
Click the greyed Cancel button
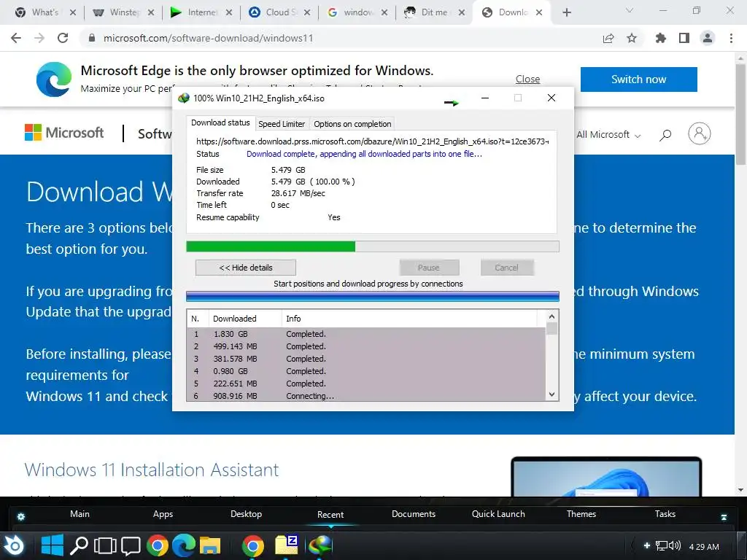coord(506,268)
